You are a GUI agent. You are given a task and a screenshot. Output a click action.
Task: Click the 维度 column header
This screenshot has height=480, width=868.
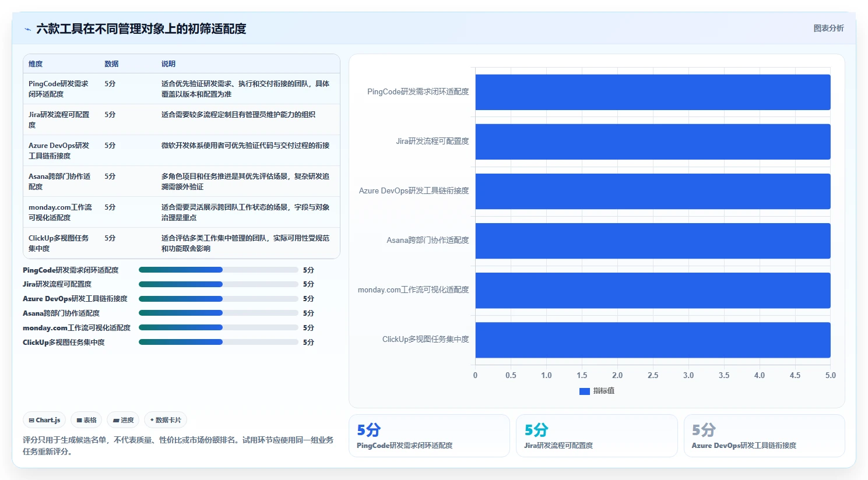(x=36, y=64)
